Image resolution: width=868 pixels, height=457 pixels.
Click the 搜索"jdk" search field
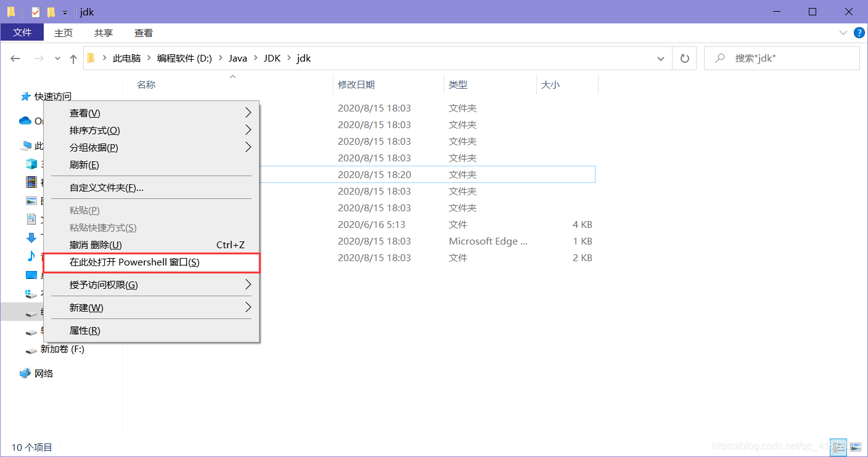point(782,58)
